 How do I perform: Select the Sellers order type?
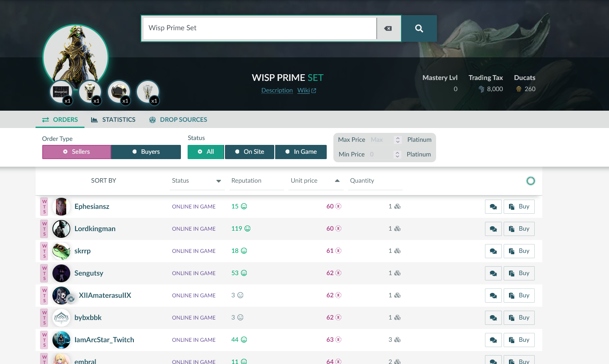click(76, 152)
